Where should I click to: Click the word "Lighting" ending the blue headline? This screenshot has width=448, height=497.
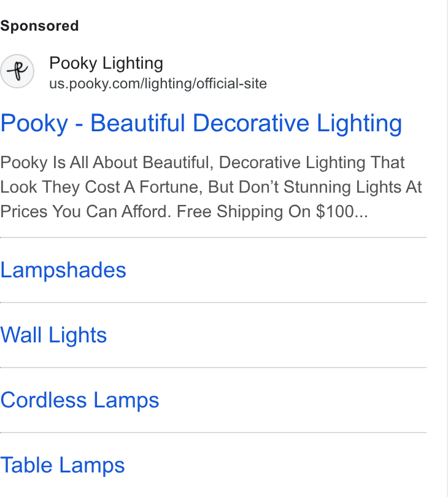tap(359, 123)
